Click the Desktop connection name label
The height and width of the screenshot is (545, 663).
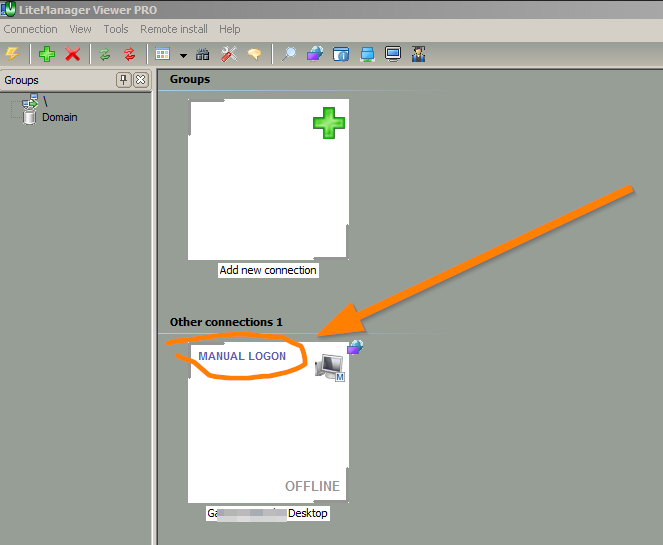[x=268, y=513]
